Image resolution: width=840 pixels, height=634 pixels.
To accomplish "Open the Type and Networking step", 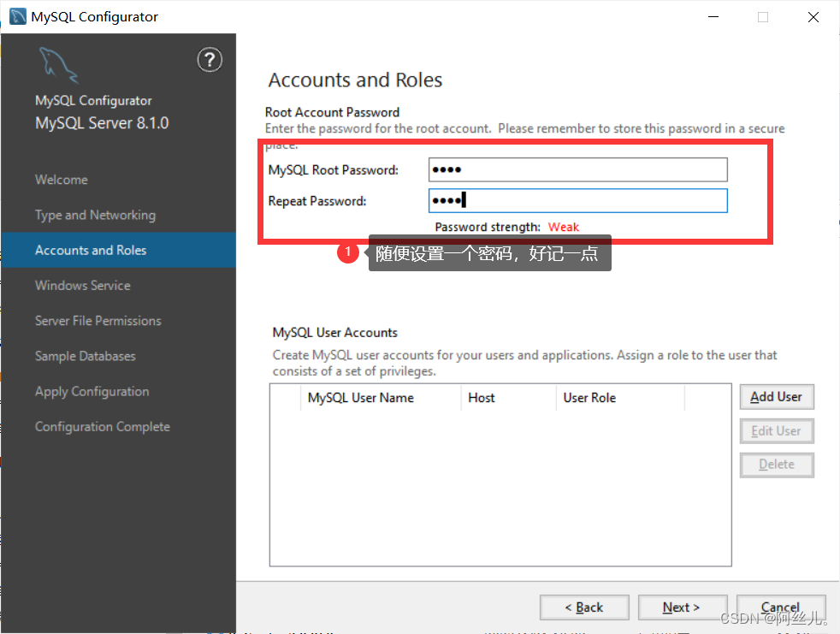I will pos(95,215).
